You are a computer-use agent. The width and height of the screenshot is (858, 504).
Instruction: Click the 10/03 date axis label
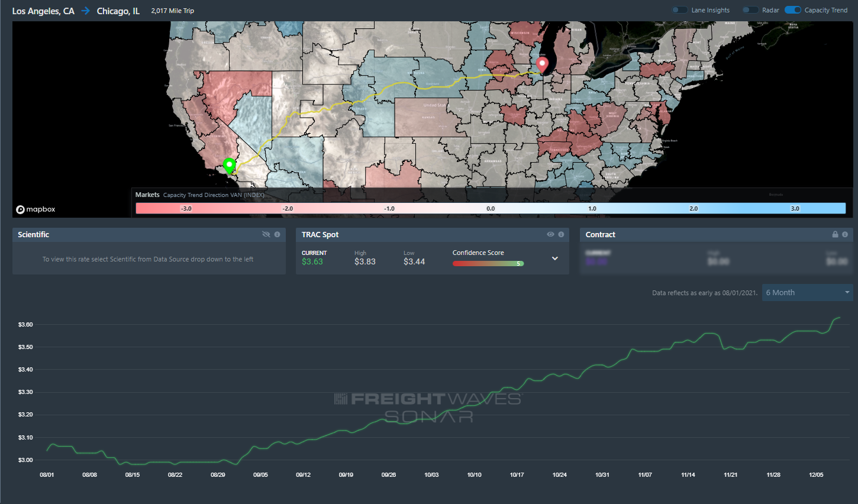click(x=431, y=475)
